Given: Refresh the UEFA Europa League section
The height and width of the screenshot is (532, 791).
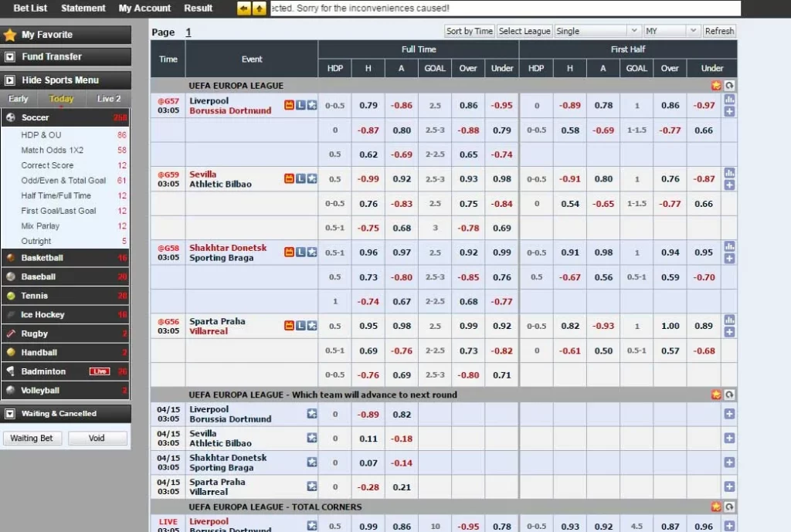Looking at the screenshot, I should tap(729, 86).
